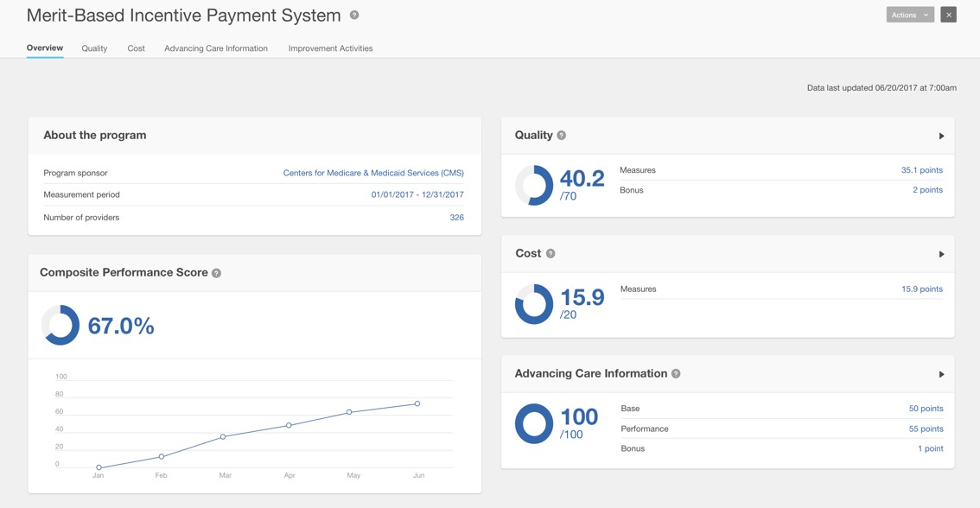Close the panel with the X button

pos(948,15)
